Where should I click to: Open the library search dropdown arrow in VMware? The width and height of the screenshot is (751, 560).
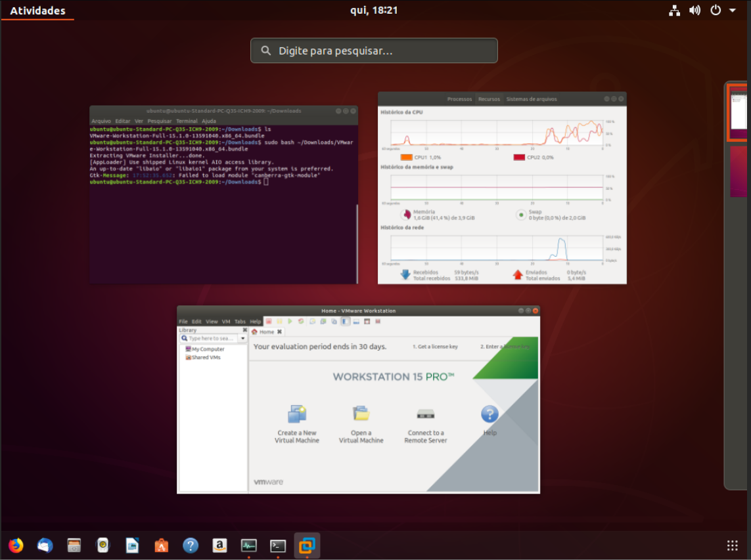coord(243,338)
